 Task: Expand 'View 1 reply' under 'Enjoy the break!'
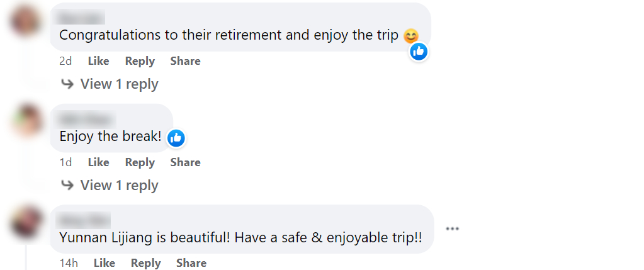[x=119, y=185]
